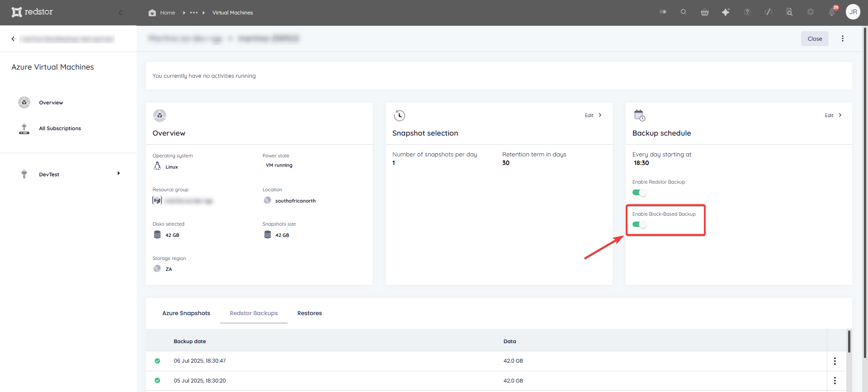Click the Snapshot selection clock icon
868x392 pixels.
tap(399, 115)
